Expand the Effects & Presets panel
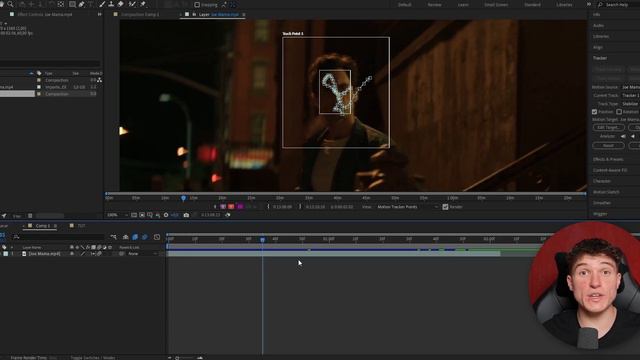 tap(608, 159)
